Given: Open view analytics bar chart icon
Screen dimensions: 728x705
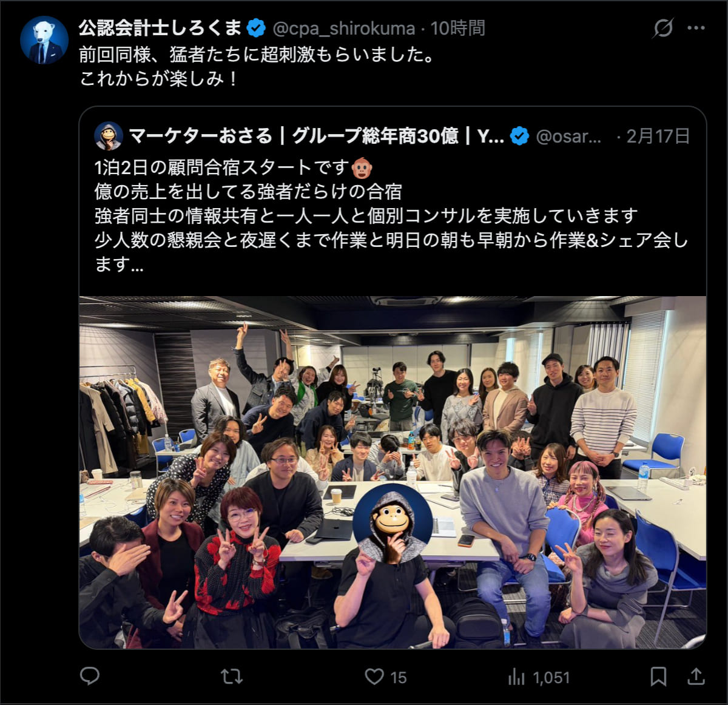Looking at the screenshot, I should point(516,677).
